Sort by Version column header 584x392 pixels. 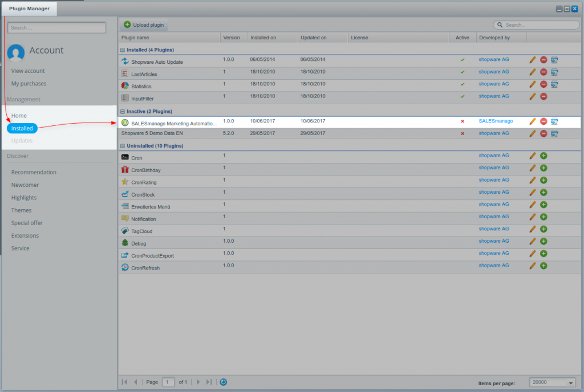pyautogui.click(x=234, y=38)
